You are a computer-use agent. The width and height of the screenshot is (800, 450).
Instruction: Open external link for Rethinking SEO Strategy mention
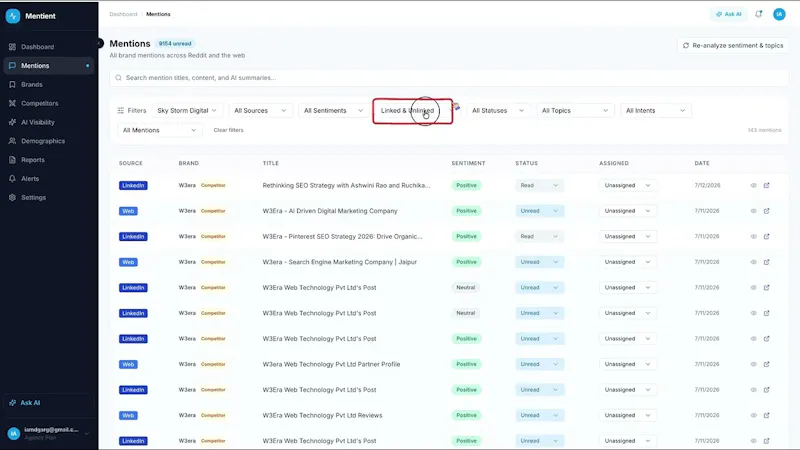766,185
